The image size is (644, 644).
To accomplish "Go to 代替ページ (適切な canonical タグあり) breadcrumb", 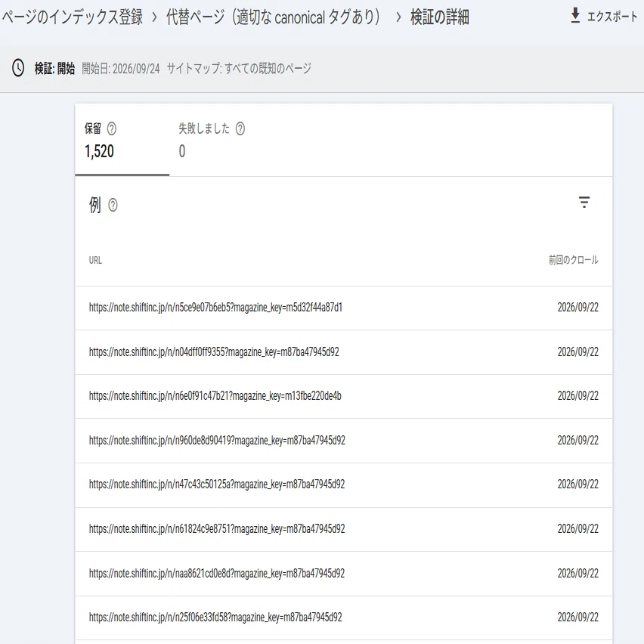I will coord(274,17).
